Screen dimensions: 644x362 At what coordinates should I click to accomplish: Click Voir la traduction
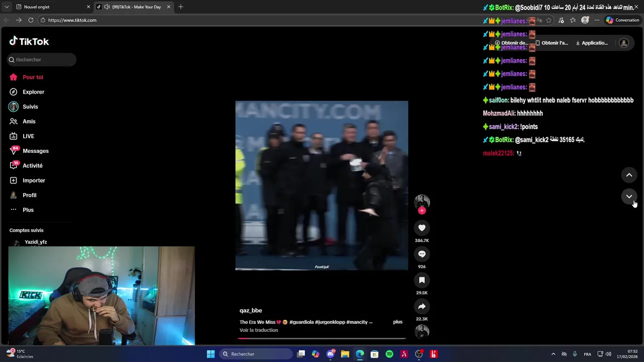pyautogui.click(x=259, y=330)
